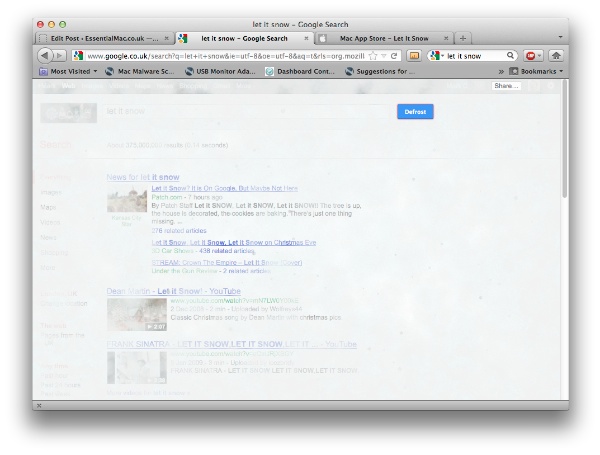The height and width of the screenshot is (455, 600).
Task: Click the frosted Google logo
Action: (x=69, y=113)
